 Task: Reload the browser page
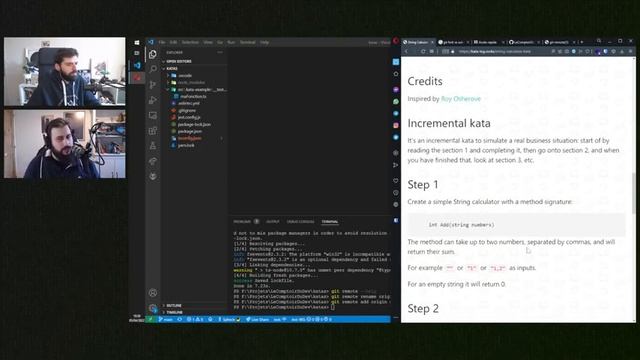423,51
